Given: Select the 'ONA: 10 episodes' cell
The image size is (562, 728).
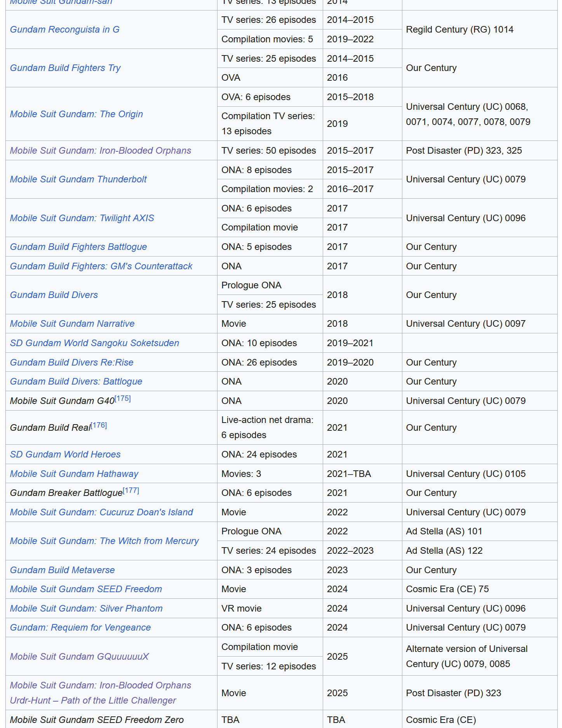Looking at the screenshot, I should pos(270,343).
